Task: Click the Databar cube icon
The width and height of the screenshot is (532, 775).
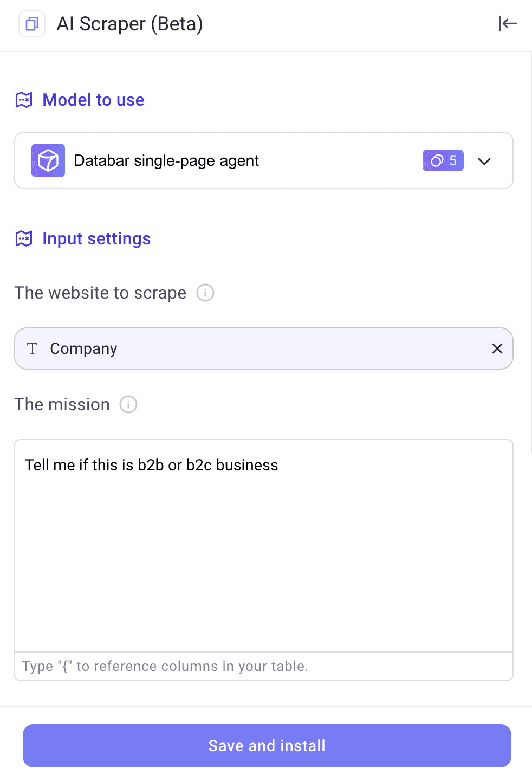Action: pos(48,160)
